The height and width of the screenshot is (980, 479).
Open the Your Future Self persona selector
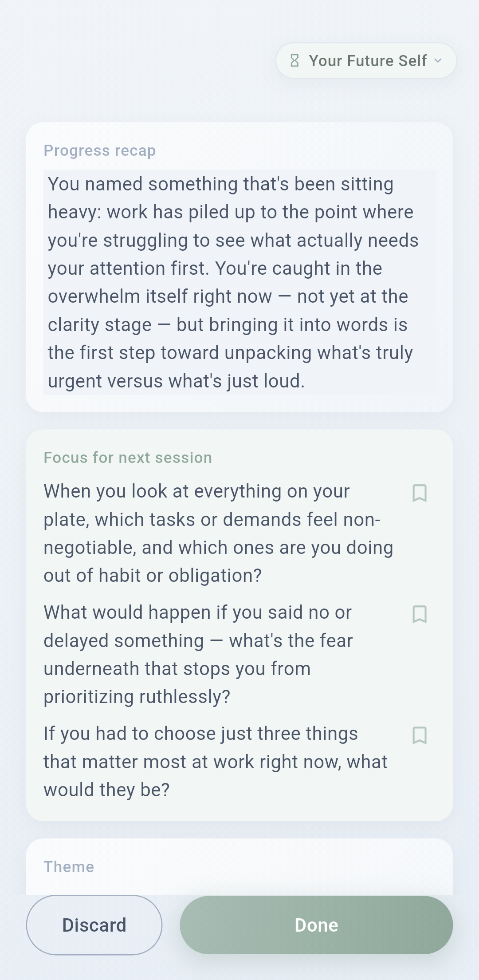365,60
